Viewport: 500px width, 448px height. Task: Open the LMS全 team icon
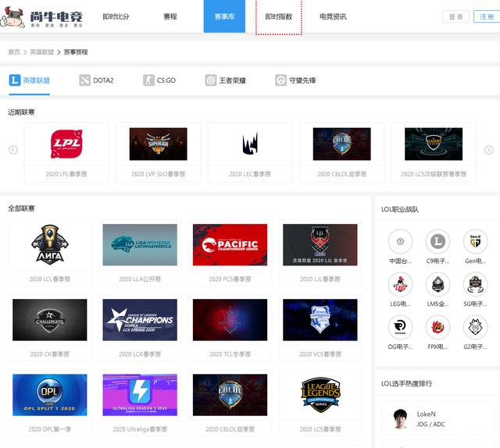437,284
